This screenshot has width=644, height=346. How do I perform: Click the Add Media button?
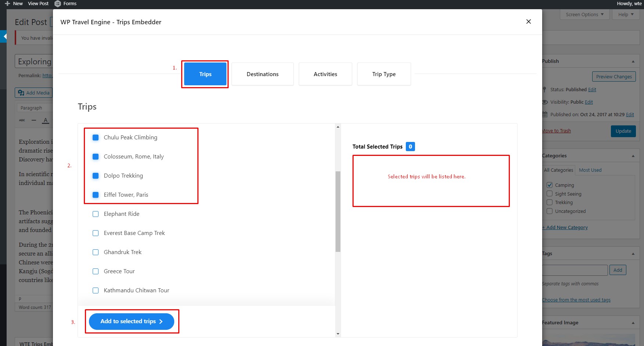point(34,93)
